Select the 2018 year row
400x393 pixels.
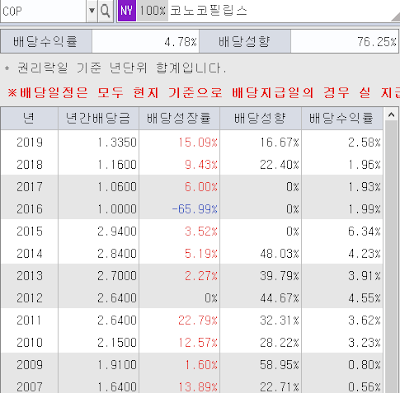click(x=192, y=164)
